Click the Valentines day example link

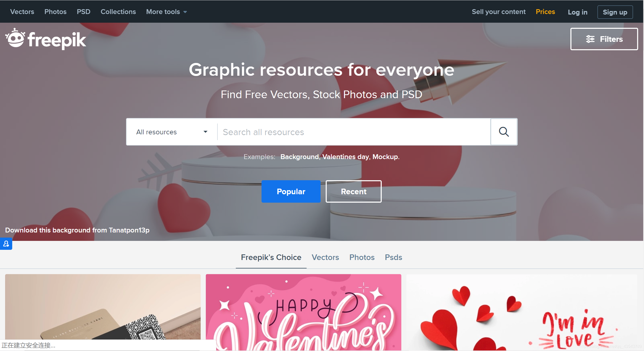coord(346,157)
